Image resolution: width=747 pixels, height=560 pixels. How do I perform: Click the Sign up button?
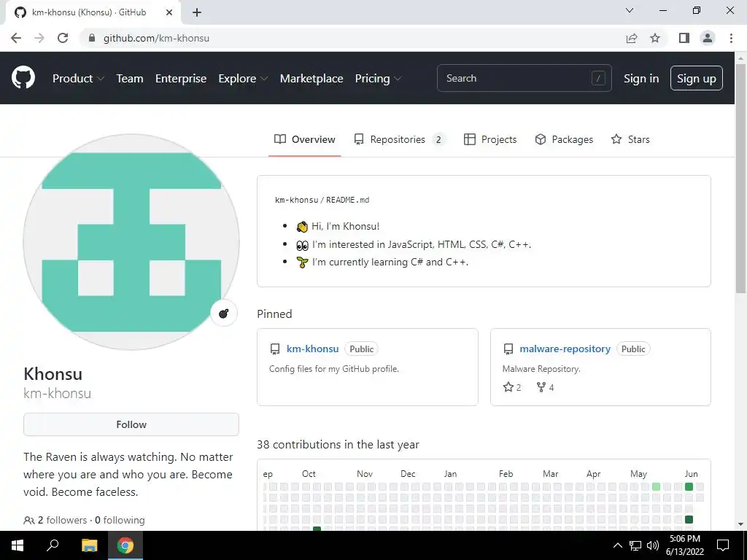pyautogui.click(x=697, y=78)
